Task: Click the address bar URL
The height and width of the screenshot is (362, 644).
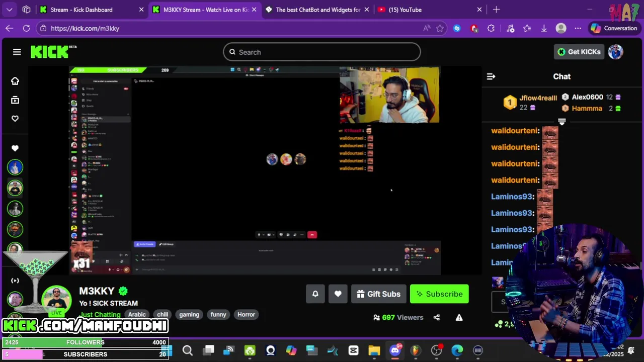Action: pyautogui.click(x=85, y=28)
